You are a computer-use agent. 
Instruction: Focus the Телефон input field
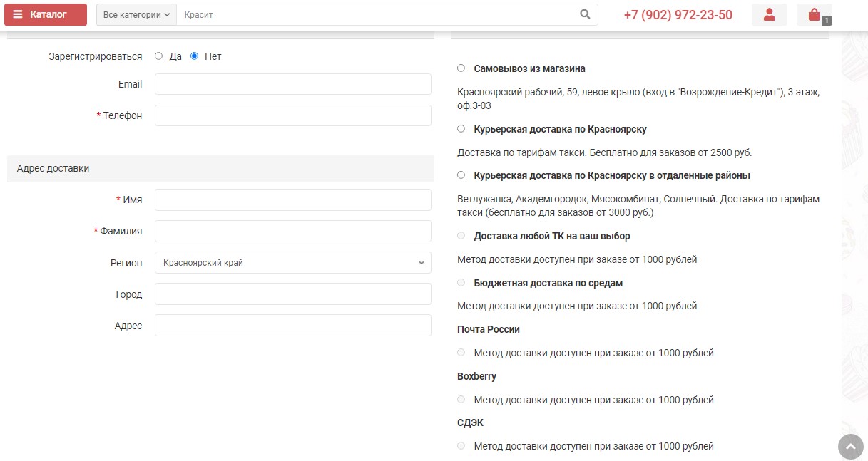pos(292,115)
